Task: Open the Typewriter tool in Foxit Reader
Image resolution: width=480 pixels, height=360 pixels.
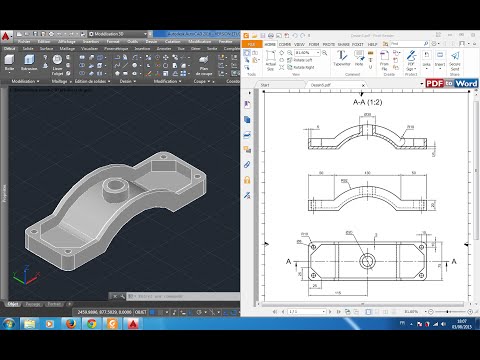Action: click(x=342, y=58)
